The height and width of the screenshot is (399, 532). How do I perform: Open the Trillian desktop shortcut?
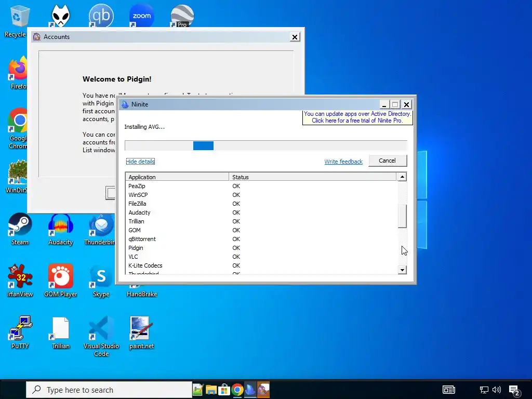tap(60, 332)
